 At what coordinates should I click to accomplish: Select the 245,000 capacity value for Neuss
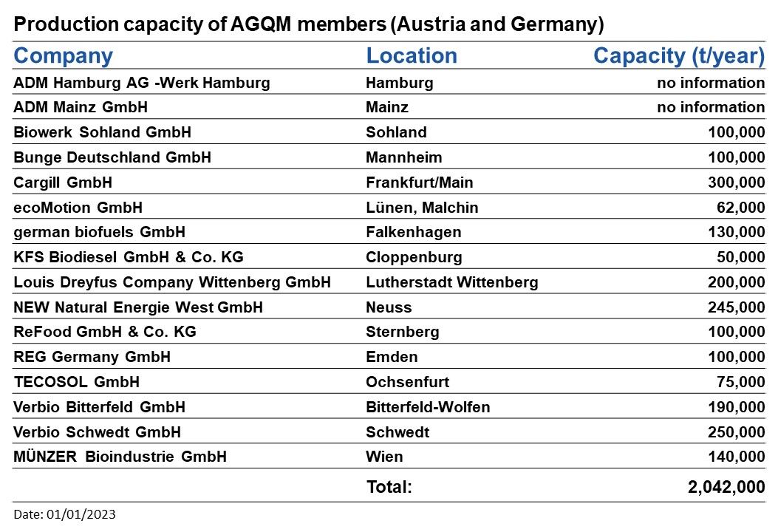pos(737,307)
